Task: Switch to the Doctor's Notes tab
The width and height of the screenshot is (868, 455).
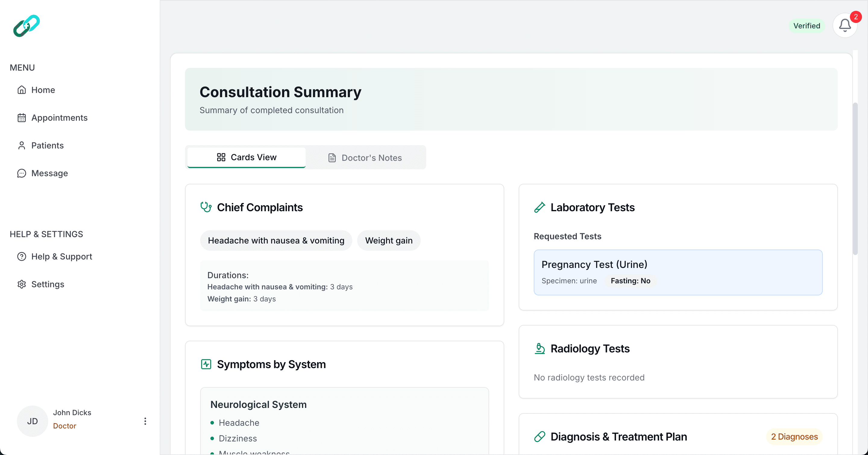Action: click(365, 157)
